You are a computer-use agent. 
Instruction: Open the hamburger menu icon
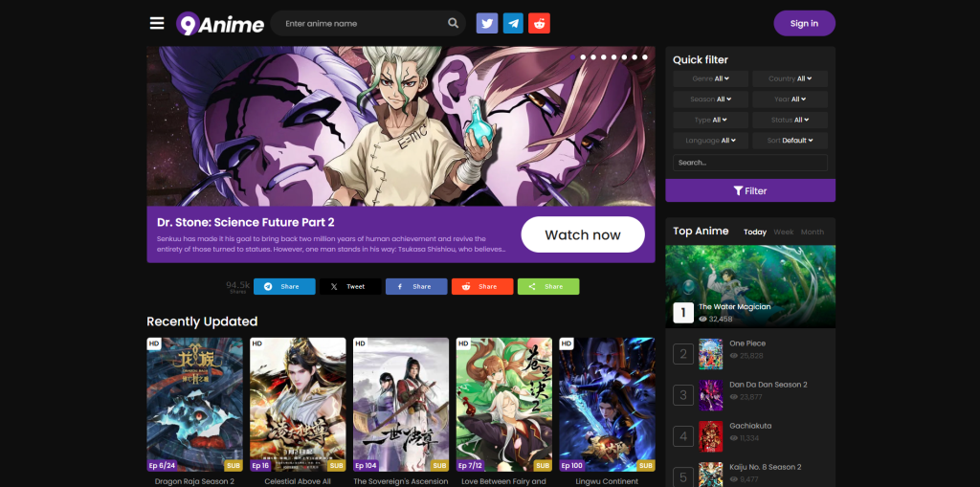tap(157, 23)
